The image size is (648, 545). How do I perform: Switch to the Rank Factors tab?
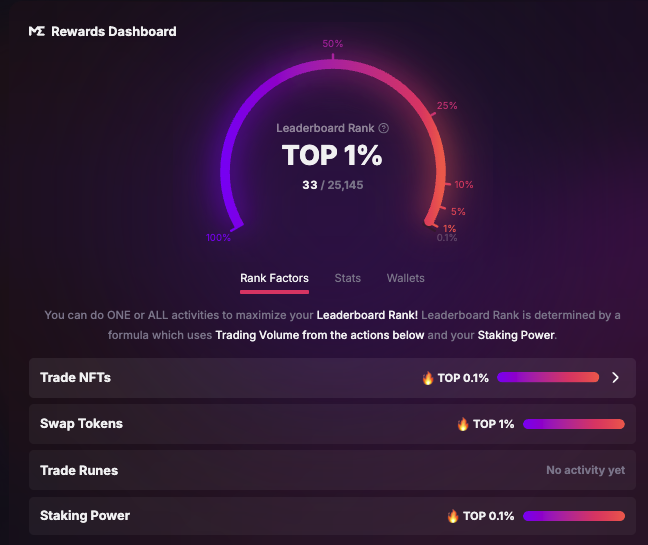coord(274,278)
